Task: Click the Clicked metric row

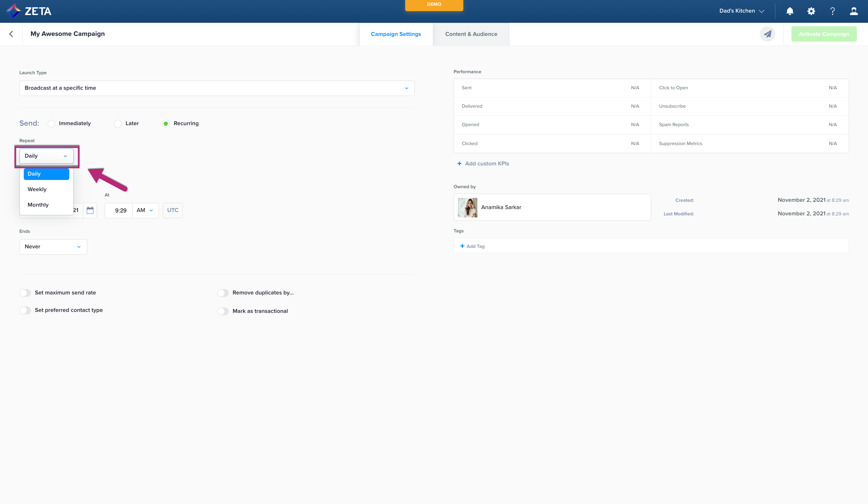Action: point(552,143)
